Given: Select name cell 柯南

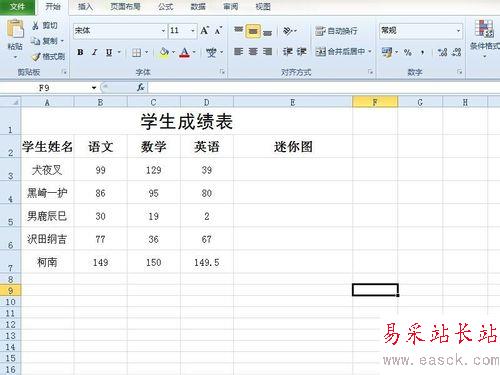Looking at the screenshot, I should tap(47, 262).
